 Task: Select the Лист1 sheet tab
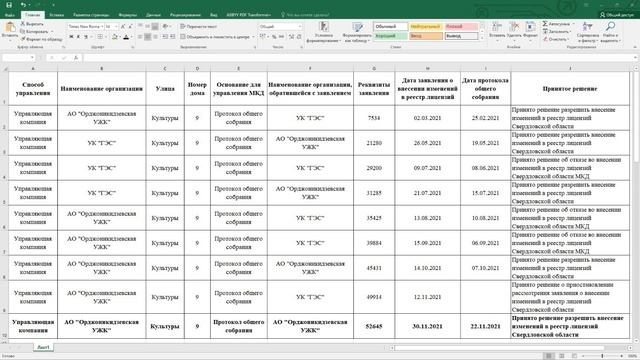point(43,347)
